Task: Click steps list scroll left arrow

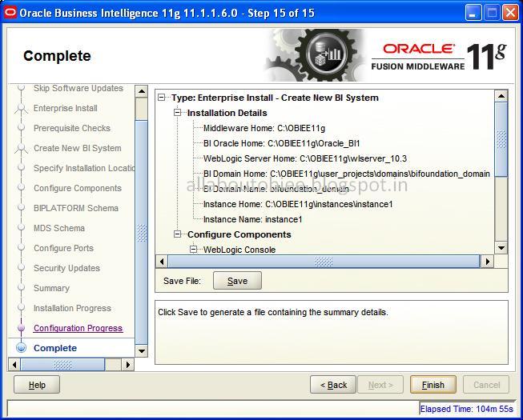Action: [14, 365]
